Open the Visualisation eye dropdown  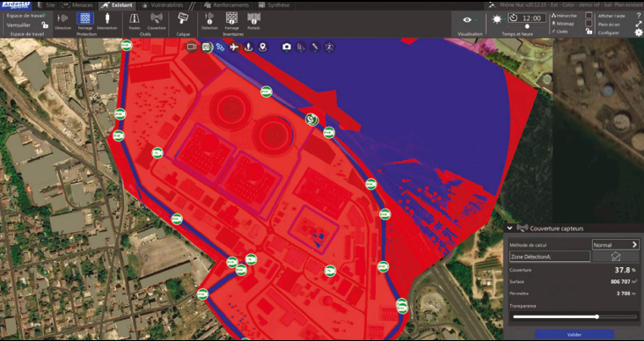(x=470, y=20)
